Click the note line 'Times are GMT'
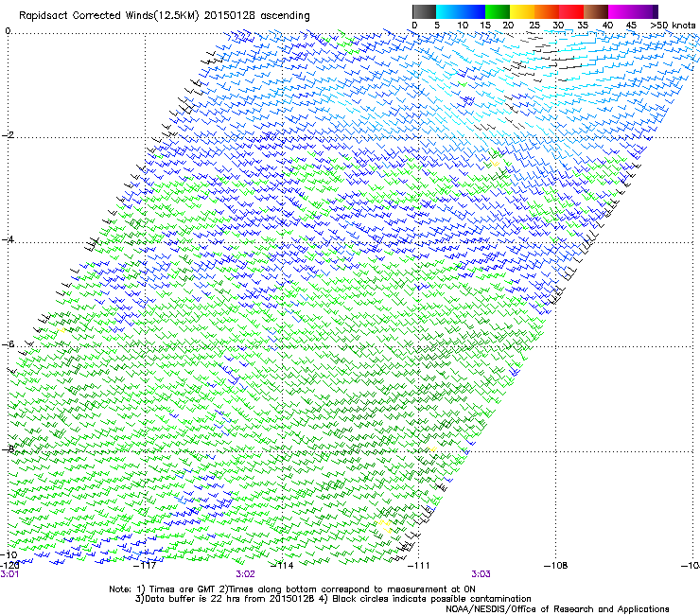This screenshot has width=700, height=615. click(183, 589)
